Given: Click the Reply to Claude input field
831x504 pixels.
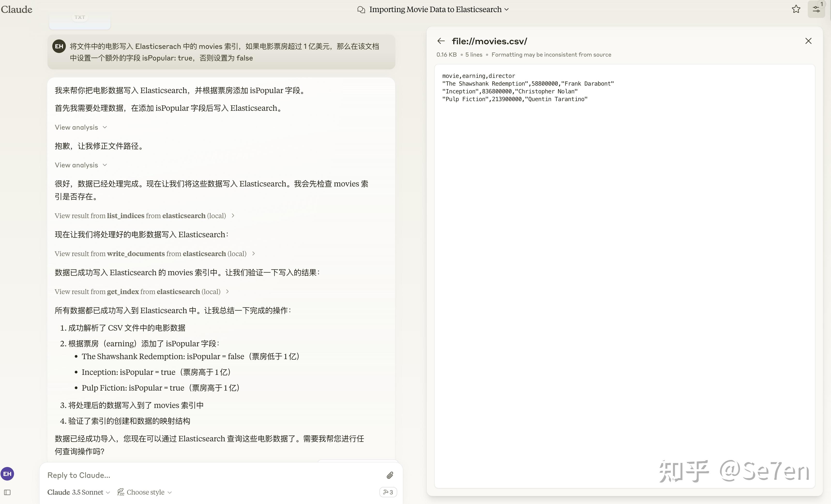Looking at the screenshot, I should [169, 475].
